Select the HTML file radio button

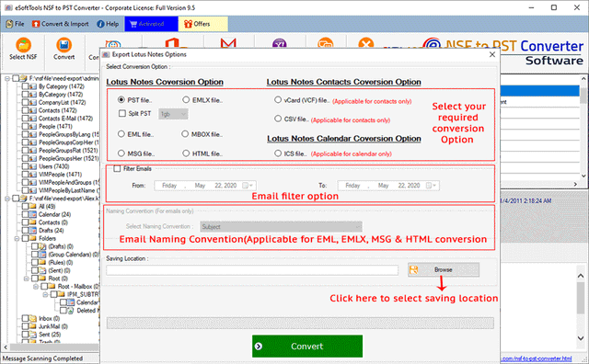click(x=186, y=154)
